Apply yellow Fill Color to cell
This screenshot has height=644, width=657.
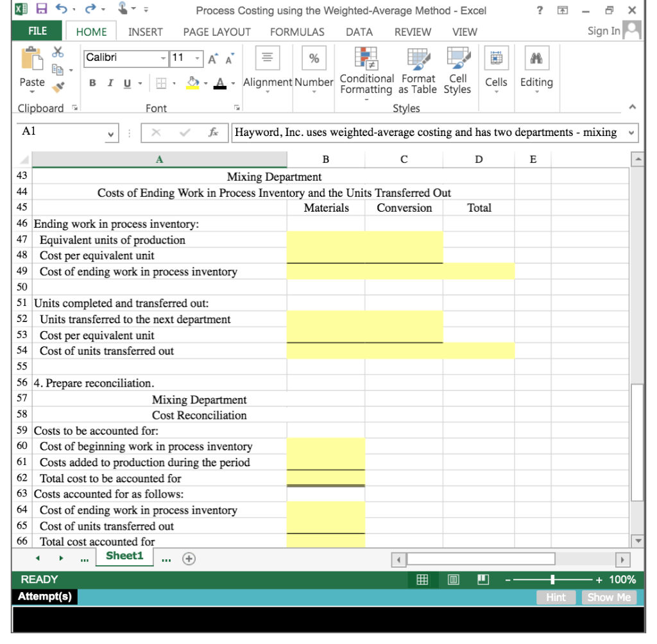192,83
